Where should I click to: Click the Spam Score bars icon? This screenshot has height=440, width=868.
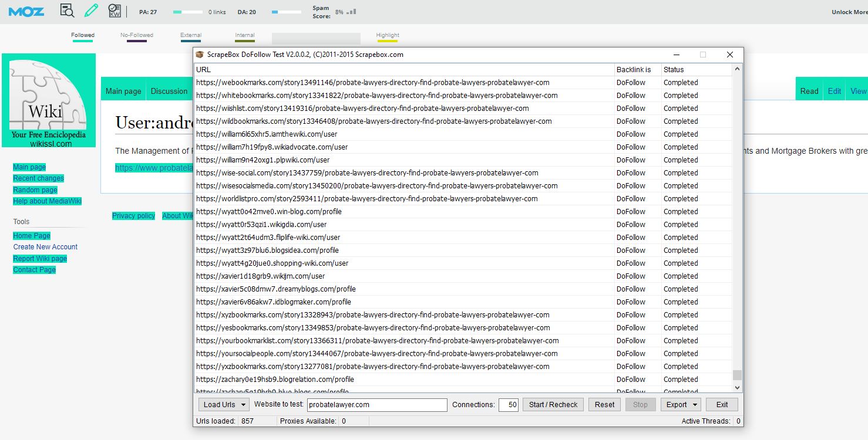tap(351, 12)
